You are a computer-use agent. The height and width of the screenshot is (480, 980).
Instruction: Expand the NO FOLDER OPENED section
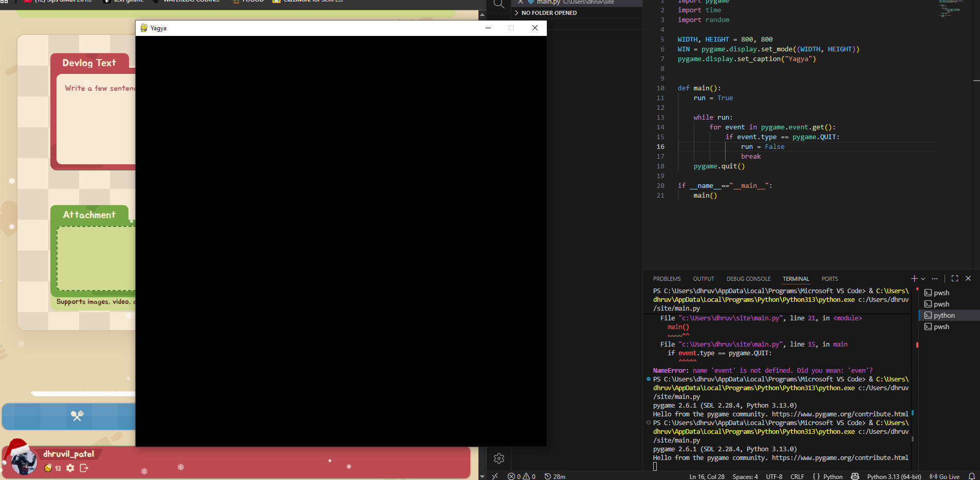[x=548, y=13]
